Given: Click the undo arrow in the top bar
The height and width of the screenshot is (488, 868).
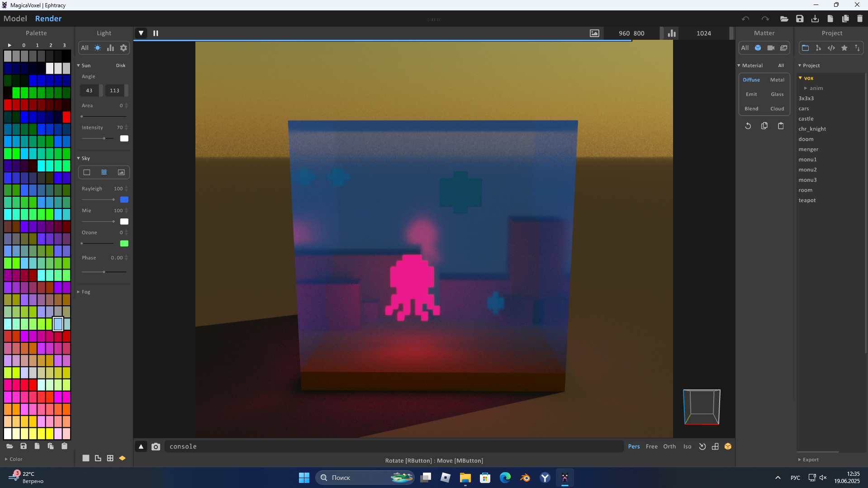Looking at the screenshot, I should pyautogui.click(x=745, y=19).
